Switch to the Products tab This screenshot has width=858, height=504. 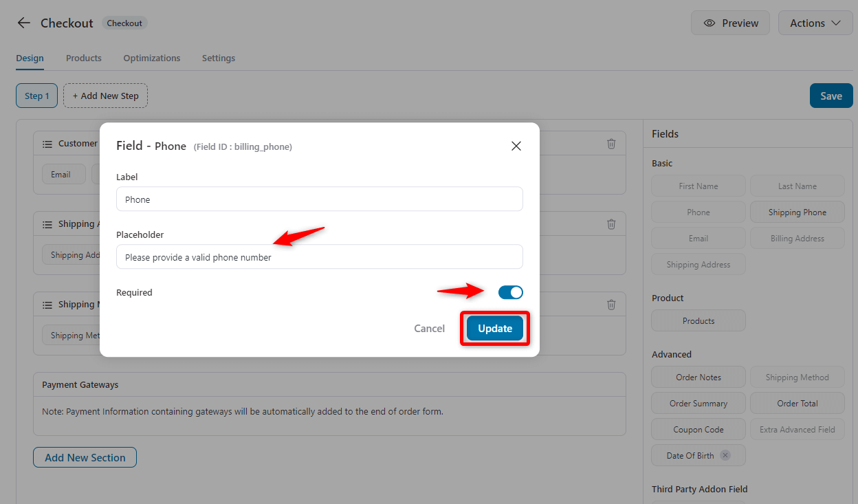[84, 58]
